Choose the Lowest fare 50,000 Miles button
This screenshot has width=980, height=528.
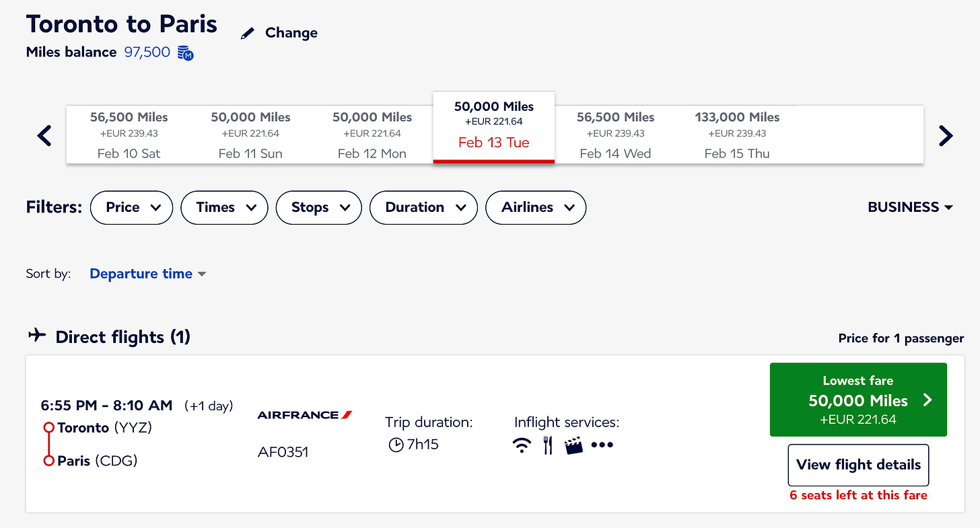858,400
